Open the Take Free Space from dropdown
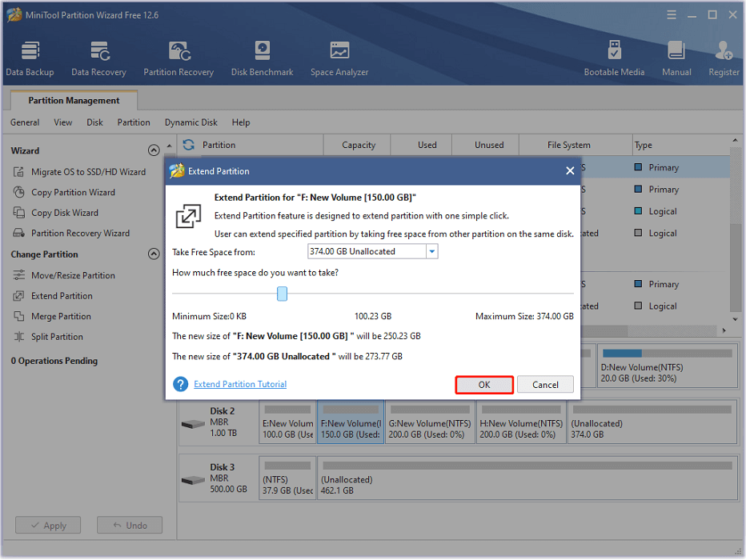The height and width of the screenshot is (560, 746). coord(432,251)
